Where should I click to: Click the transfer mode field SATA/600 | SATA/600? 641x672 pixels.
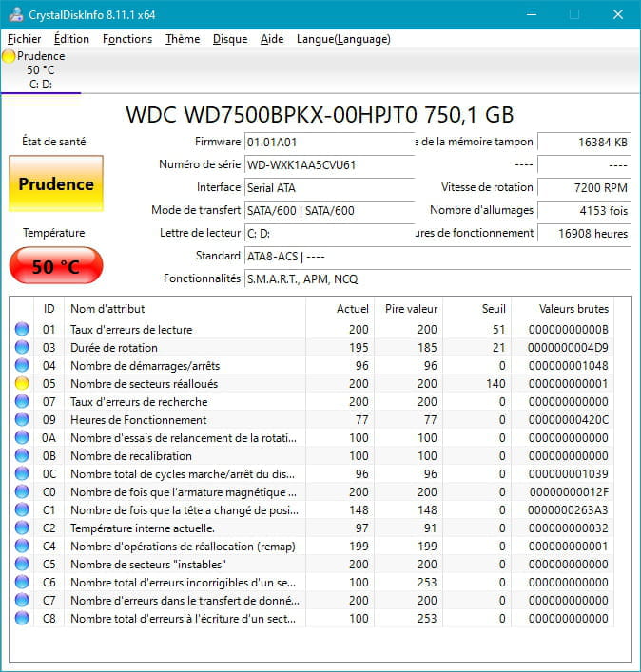coord(329,210)
